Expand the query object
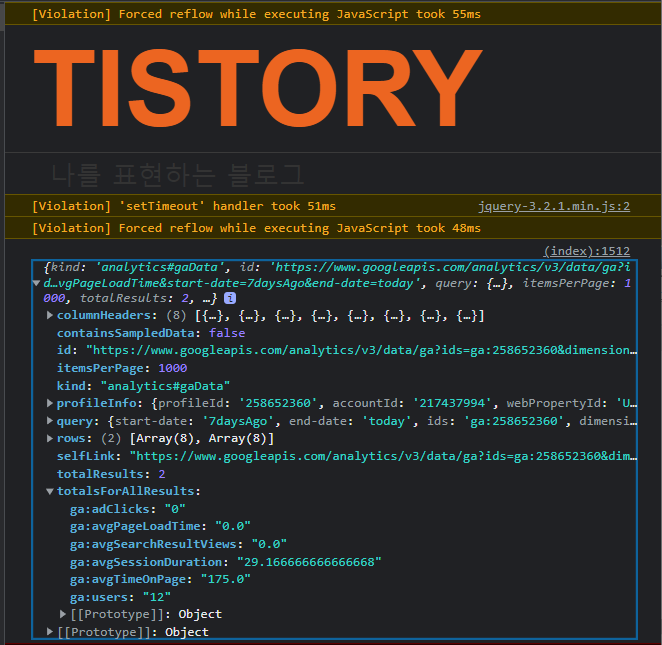The height and width of the screenshot is (645, 662). point(50,420)
